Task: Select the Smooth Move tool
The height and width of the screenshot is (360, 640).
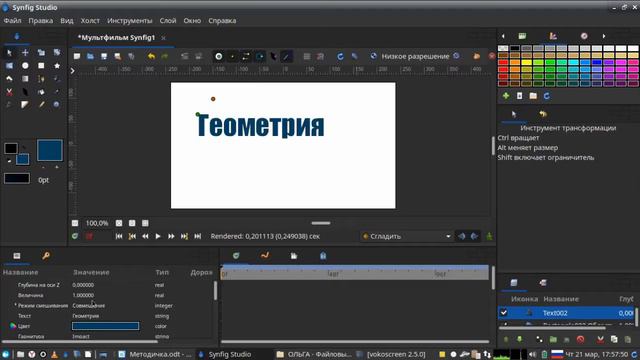Action: coord(25,52)
